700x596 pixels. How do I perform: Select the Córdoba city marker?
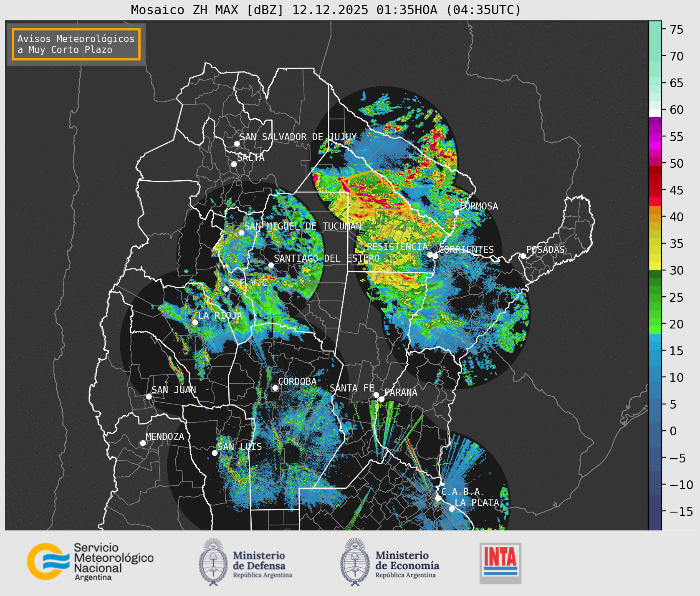[275, 388]
